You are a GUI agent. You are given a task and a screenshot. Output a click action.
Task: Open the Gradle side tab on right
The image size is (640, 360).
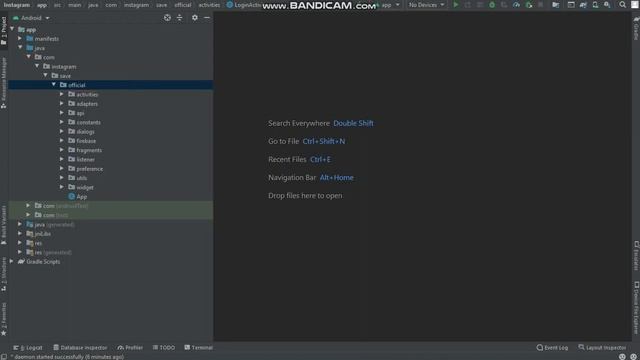(636, 28)
